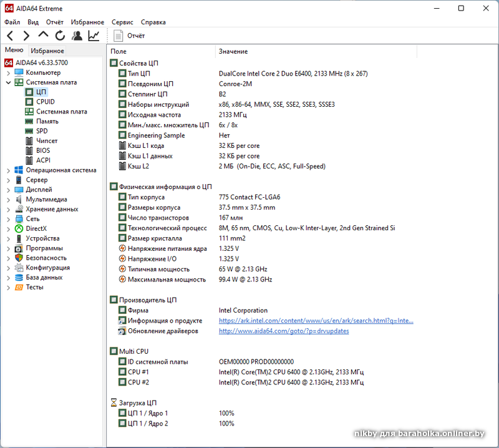This screenshot has height=448, width=499.
Task: Click the Поле column header
Action: coord(162,51)
